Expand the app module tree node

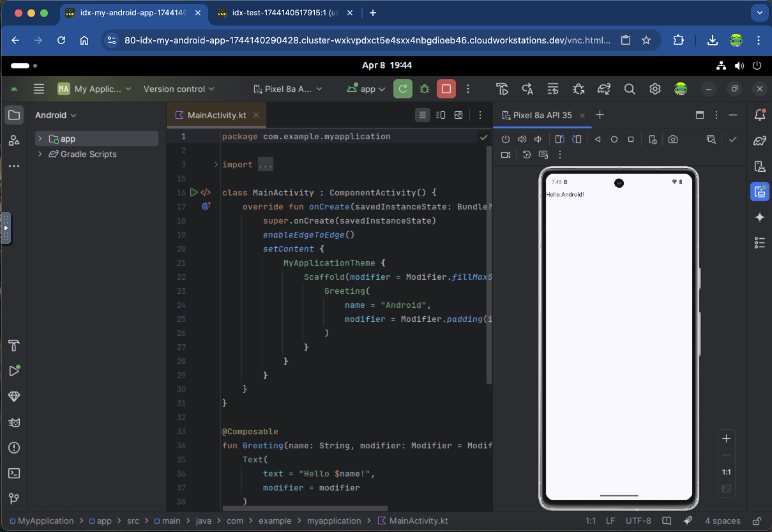coord(40,139)
